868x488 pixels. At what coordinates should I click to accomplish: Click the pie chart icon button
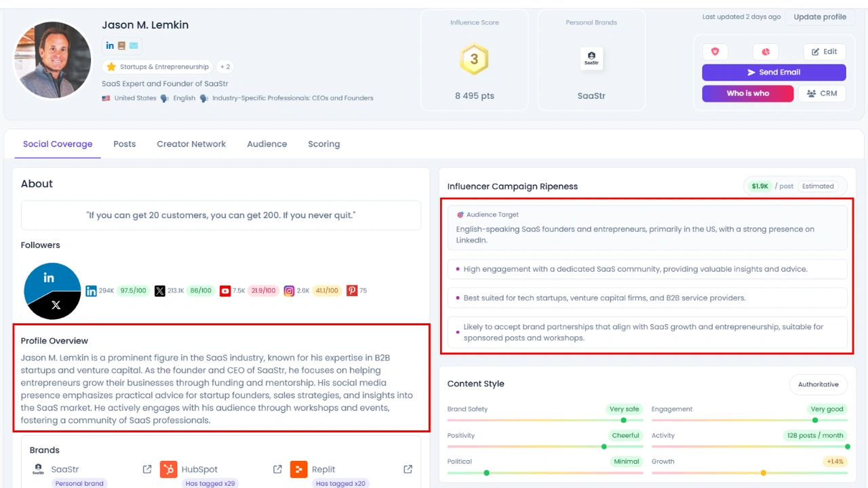(766, 52)
